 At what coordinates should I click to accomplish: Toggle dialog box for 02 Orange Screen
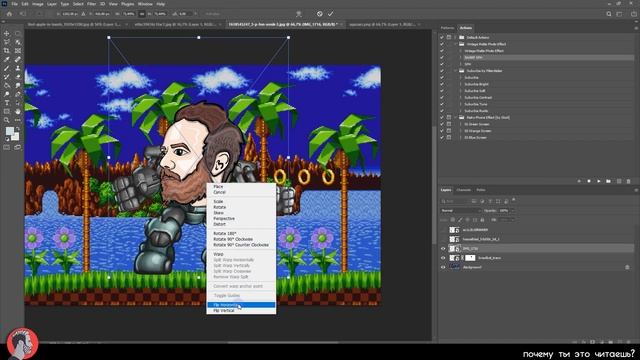[x=449, y=131]
